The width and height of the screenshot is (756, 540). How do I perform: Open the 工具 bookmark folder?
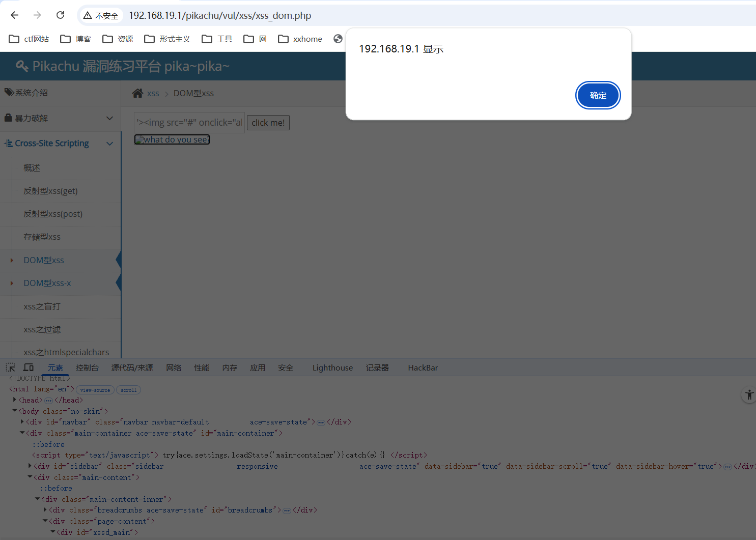click(x=217, y=39)
